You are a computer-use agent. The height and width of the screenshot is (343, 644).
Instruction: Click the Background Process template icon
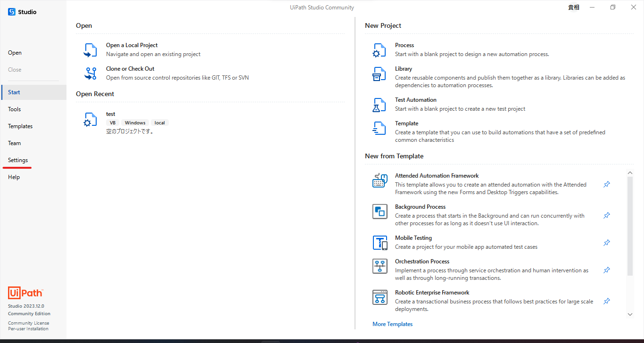click(x=380, y=212)
